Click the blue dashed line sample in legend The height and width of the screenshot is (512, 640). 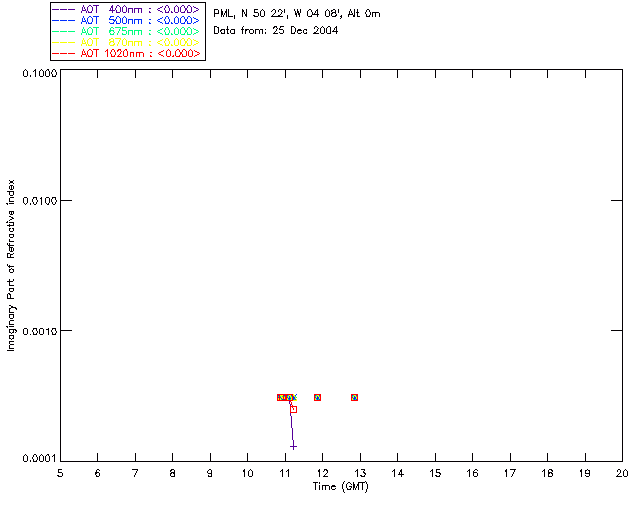click(64, 20)
